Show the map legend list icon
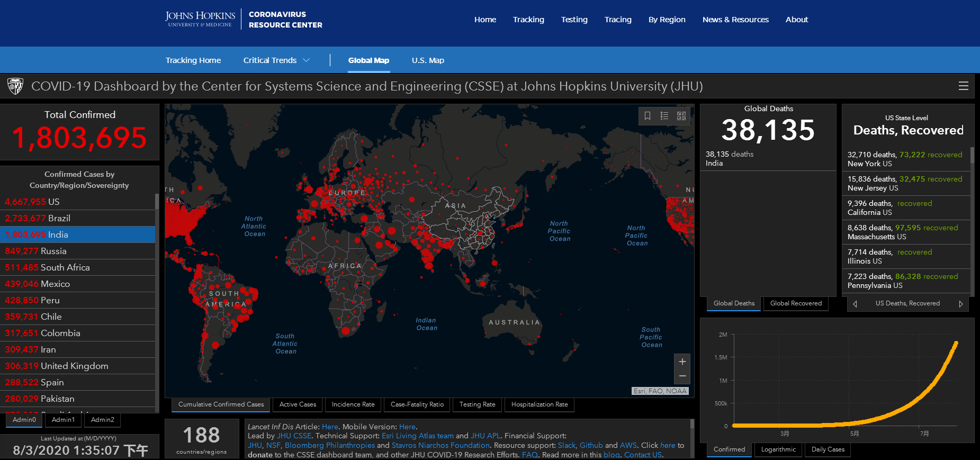 point(664,116)
